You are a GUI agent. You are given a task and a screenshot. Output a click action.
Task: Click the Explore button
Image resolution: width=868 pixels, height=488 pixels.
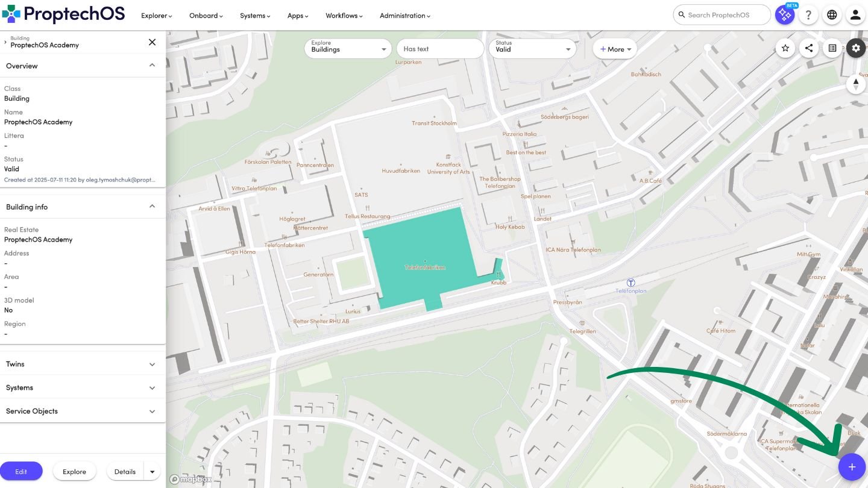tap(75, 471)
